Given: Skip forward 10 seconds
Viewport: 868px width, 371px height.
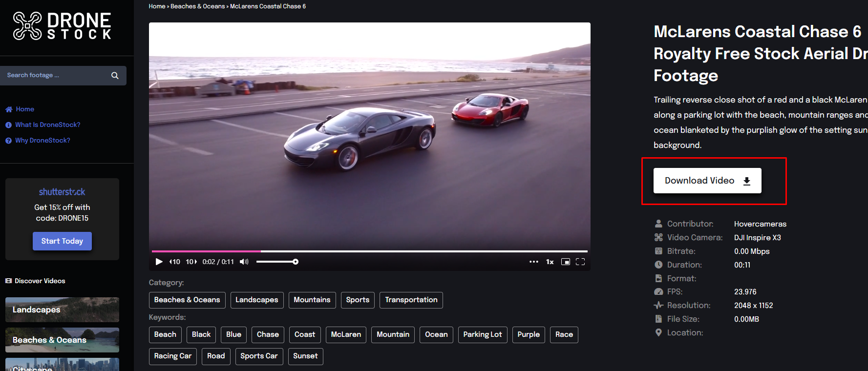Looking at the screenshot, I should 191,262.
